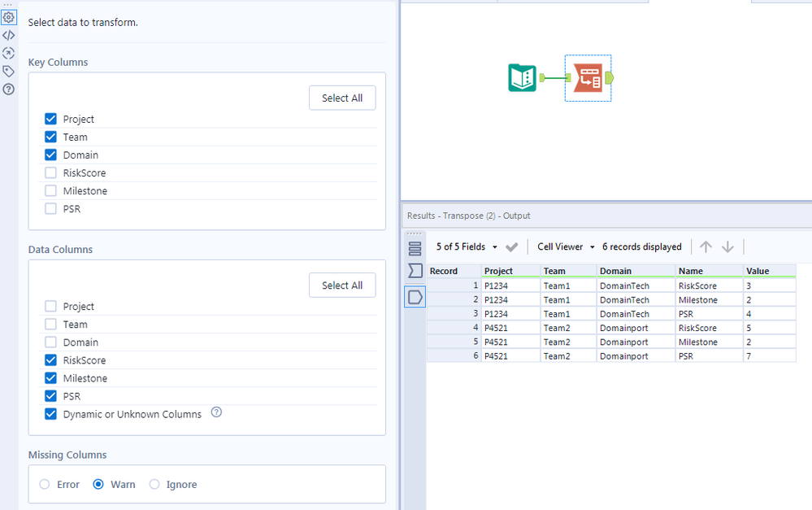The height and width of the screenshot is (510, 812).
Task: Click the Team column header in results
Action: point(568,271)
